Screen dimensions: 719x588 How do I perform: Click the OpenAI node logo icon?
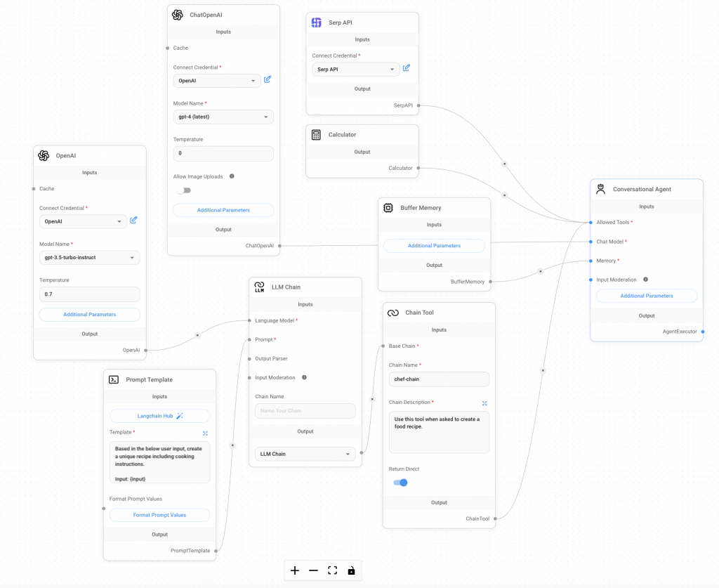point(44,155)
